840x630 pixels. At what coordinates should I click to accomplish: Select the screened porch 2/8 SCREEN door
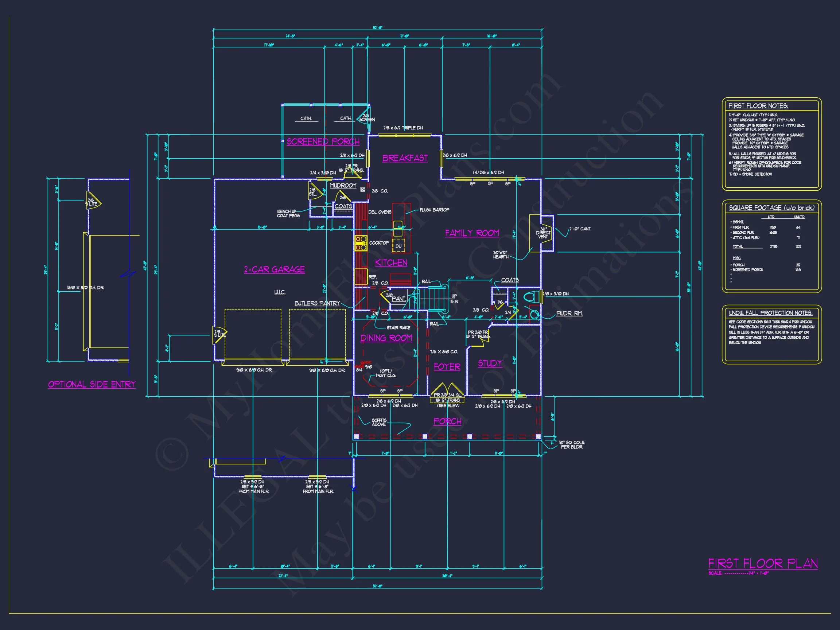coord(364,116)
